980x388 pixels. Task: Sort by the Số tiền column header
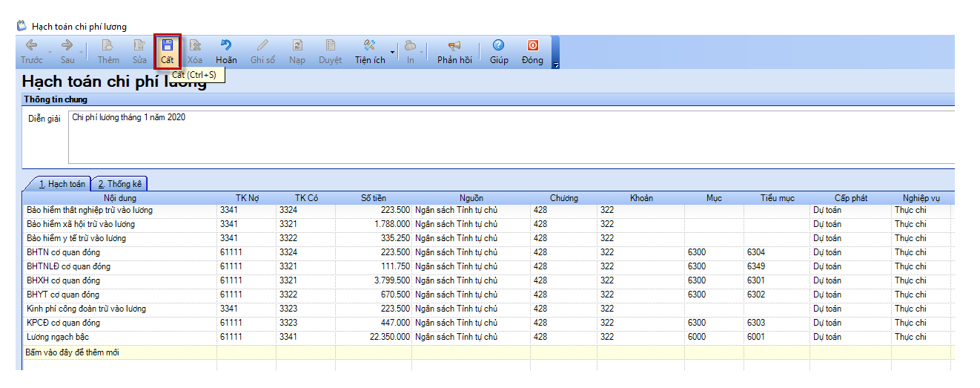(x=374, y=198)
